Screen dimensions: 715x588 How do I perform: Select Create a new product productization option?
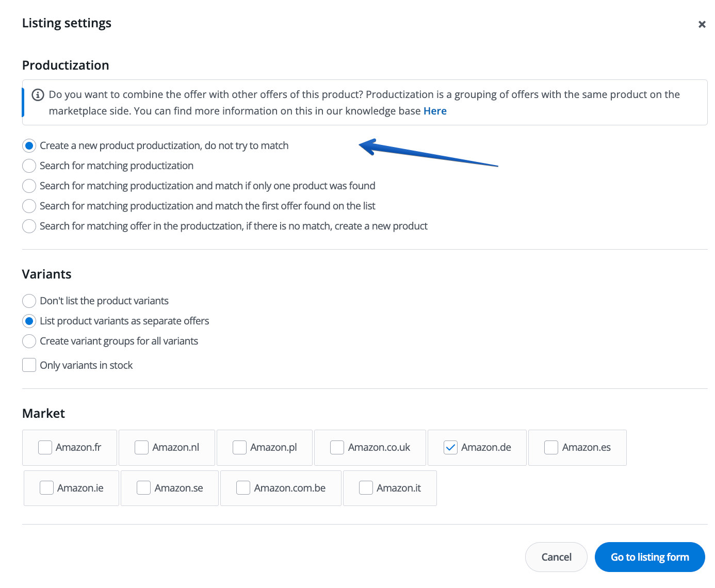pos(29,146)
